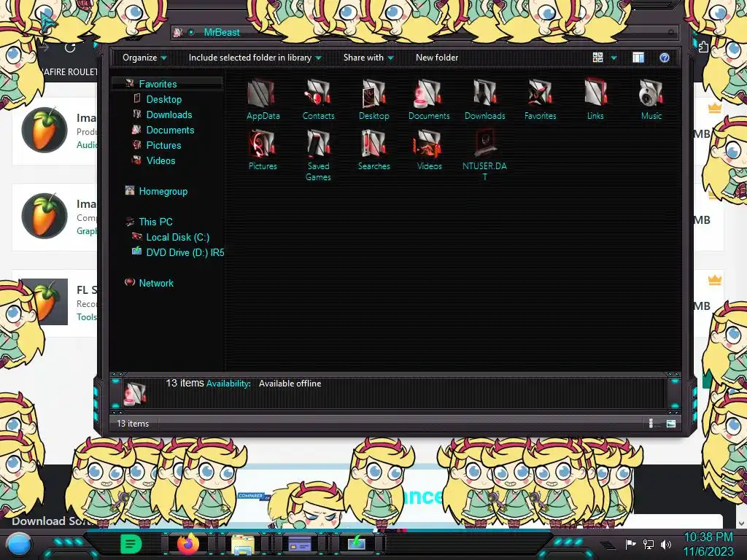The height and width of the screenshot is (560, 747).
Task: Click the 13 items status bar text
Action: pyautogui.click(x=133, y=424)
